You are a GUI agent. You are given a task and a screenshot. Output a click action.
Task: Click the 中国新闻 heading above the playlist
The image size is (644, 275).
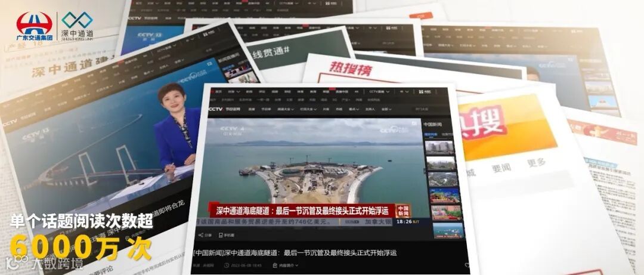[x=433, y=125]
